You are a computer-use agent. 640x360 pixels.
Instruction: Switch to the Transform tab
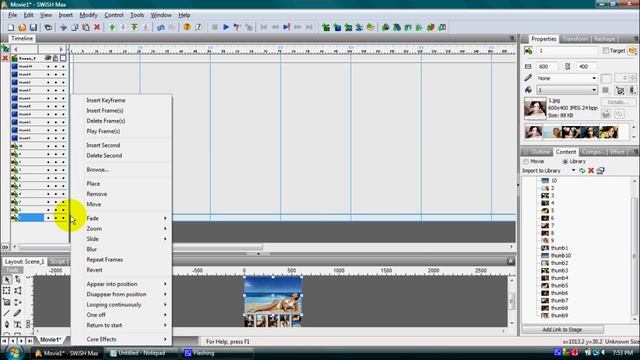coord(575,39)
